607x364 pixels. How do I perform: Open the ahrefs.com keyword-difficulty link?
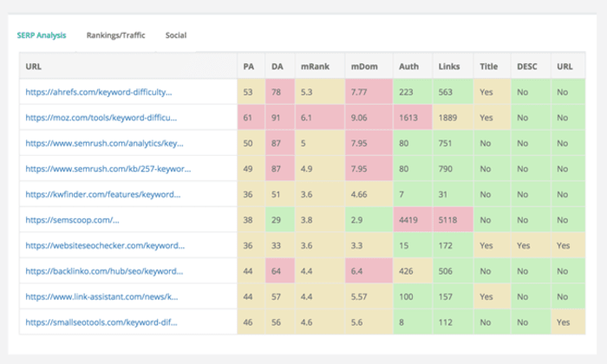[99, 92]
